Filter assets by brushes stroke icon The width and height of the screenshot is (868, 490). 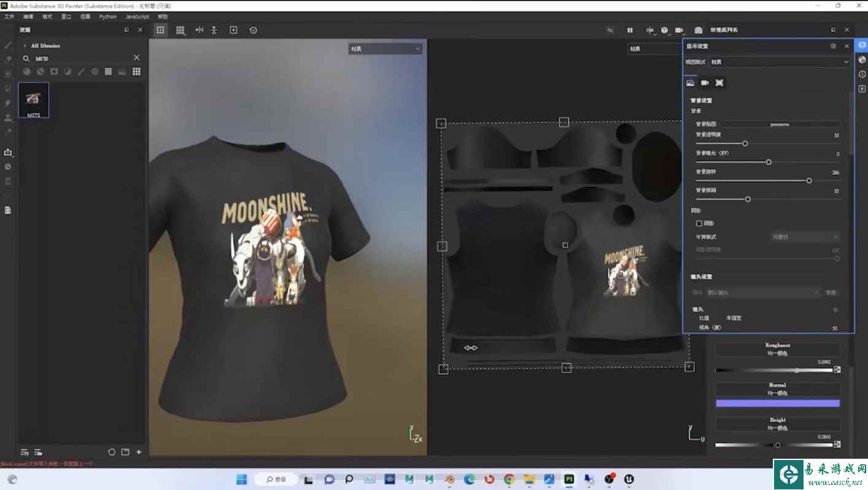pyautogui.click(x=81, y=71)
